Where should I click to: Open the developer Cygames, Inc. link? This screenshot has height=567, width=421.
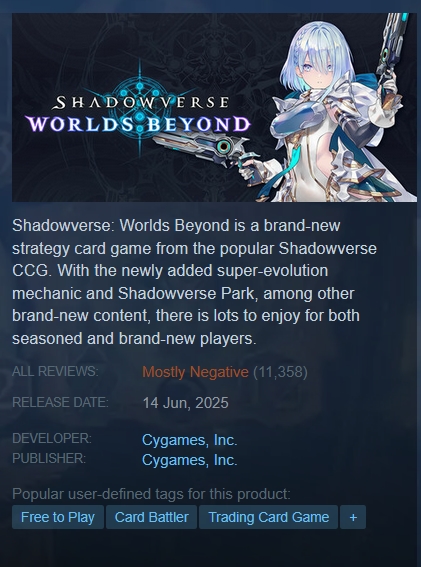(190, 440)
